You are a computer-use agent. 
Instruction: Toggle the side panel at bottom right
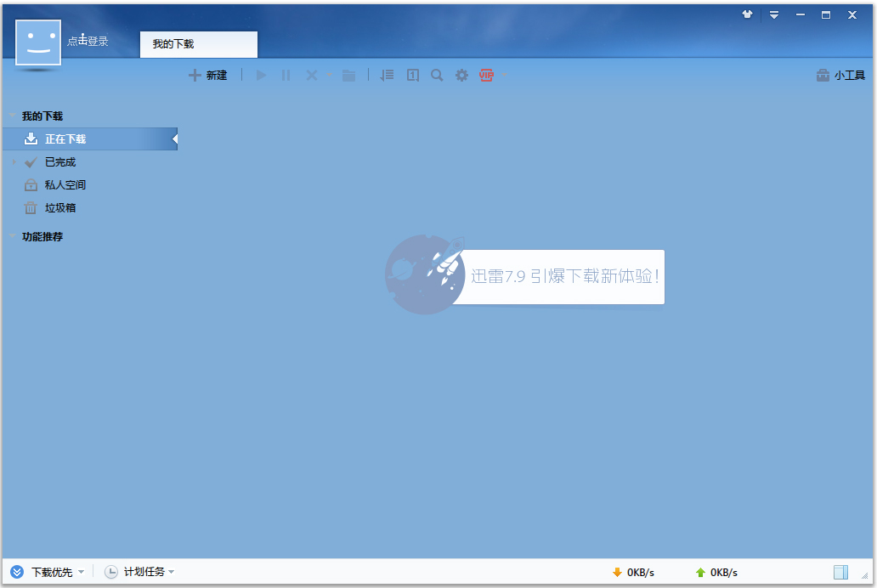pyautogui.click(x=842, y=571)
